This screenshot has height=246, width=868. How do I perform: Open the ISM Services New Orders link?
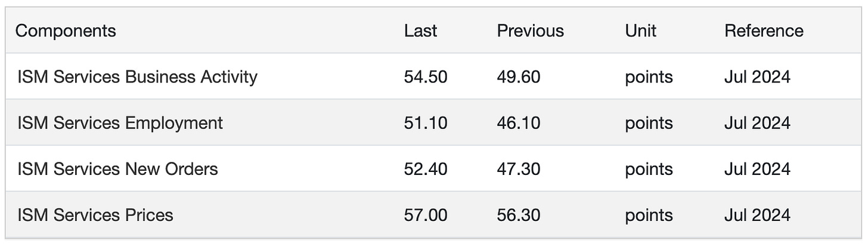pos(117,169)
